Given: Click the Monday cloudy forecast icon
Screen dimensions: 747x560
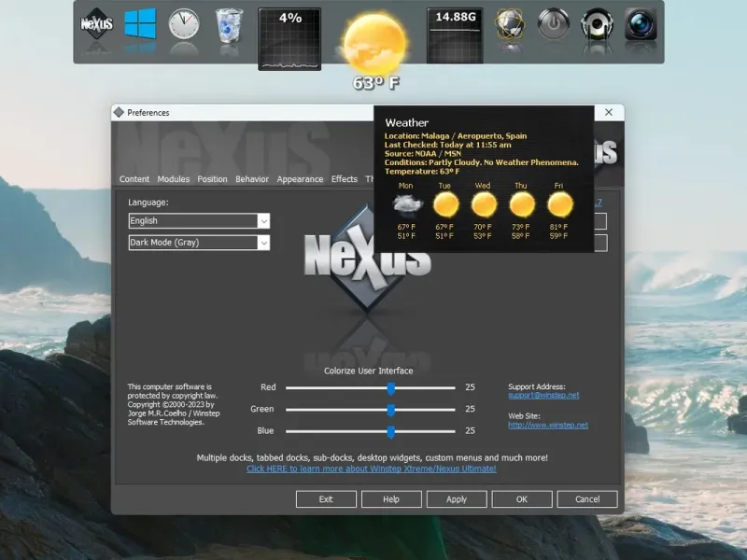Looking at the screenshot, I should [x=407, y=205].
